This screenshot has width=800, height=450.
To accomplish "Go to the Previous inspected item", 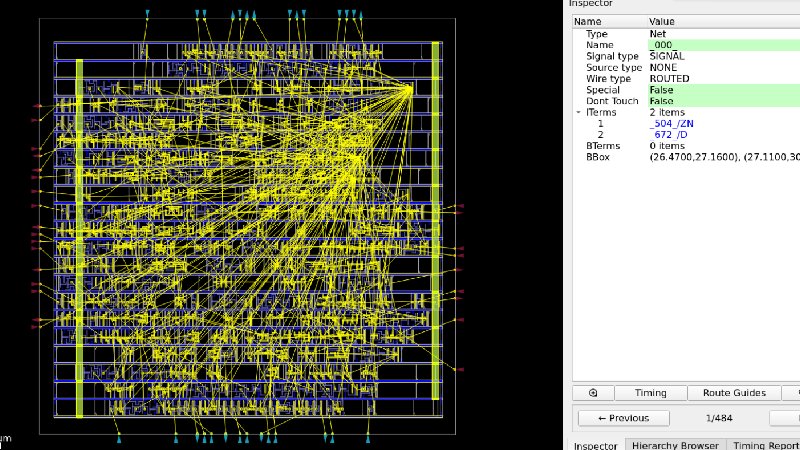I will [623, 418].
